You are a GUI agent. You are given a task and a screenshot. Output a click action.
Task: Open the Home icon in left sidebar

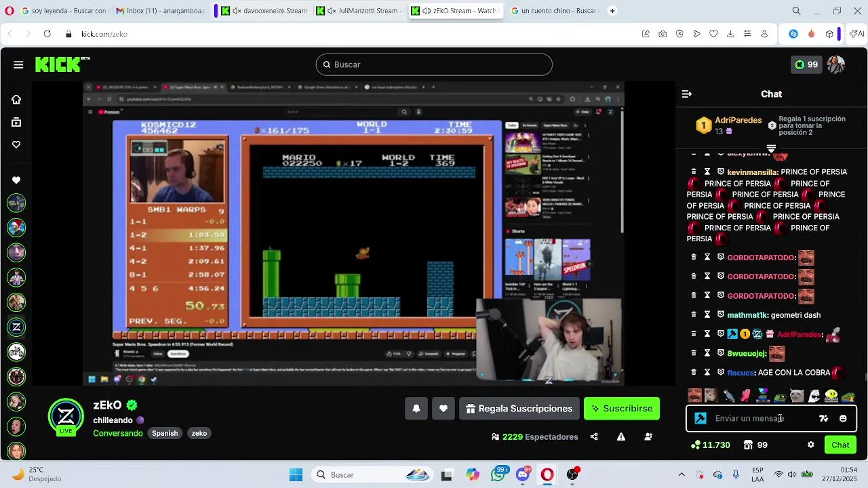pyautogui.click(x=16, y=100)
